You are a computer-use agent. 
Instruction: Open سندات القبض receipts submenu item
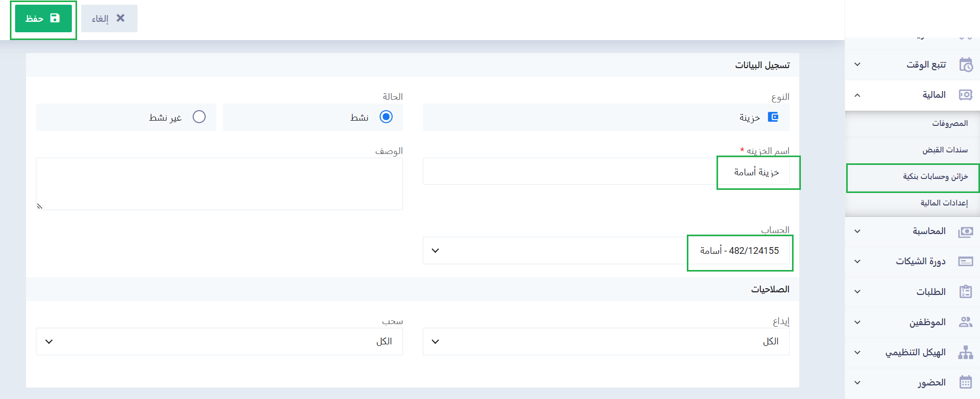pos(945,150)
